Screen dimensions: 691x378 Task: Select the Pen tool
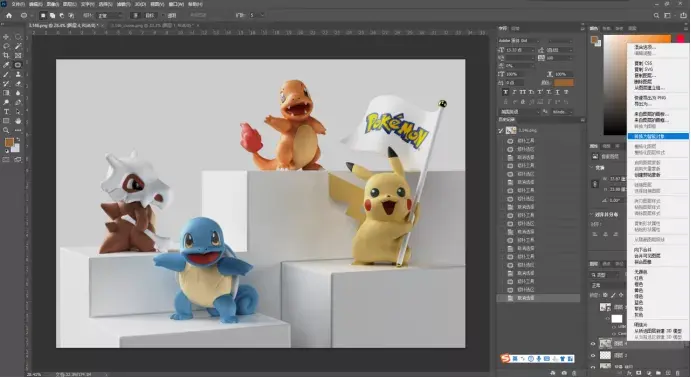pos(18,102)
